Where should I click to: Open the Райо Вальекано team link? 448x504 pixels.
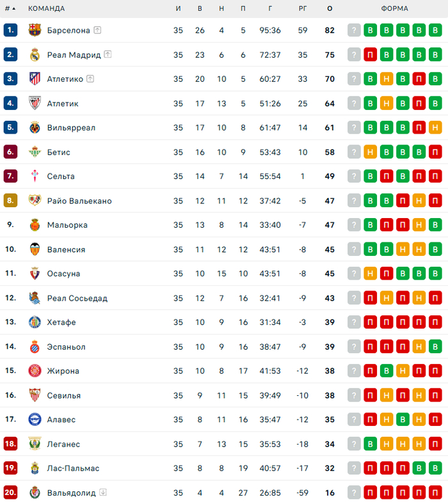79,201
